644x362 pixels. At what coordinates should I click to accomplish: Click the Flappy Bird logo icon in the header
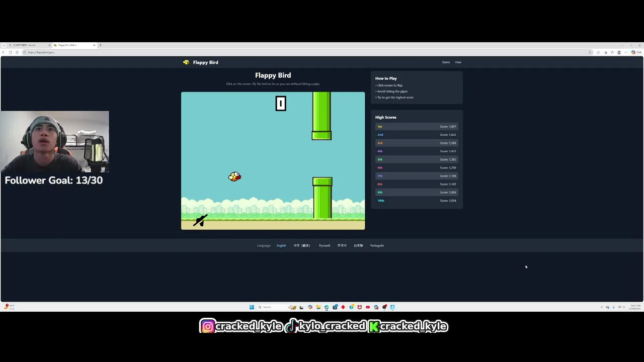pyautogui.click(x=186, y=62)
